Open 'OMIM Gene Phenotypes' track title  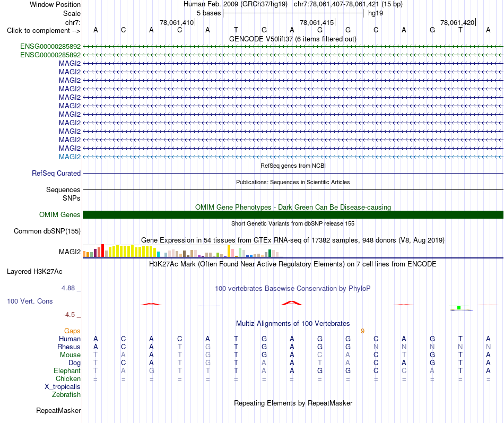[x=293, y=207]
